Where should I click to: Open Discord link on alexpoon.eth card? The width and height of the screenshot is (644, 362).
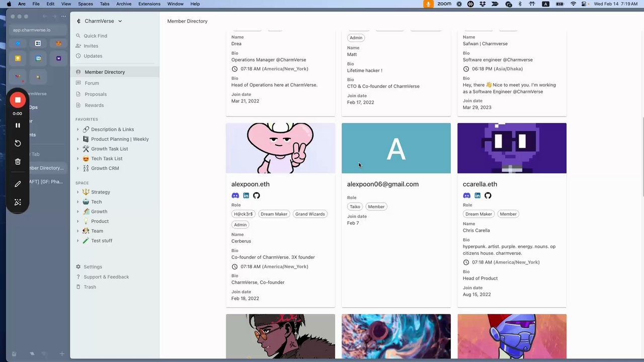pos(235,196)
